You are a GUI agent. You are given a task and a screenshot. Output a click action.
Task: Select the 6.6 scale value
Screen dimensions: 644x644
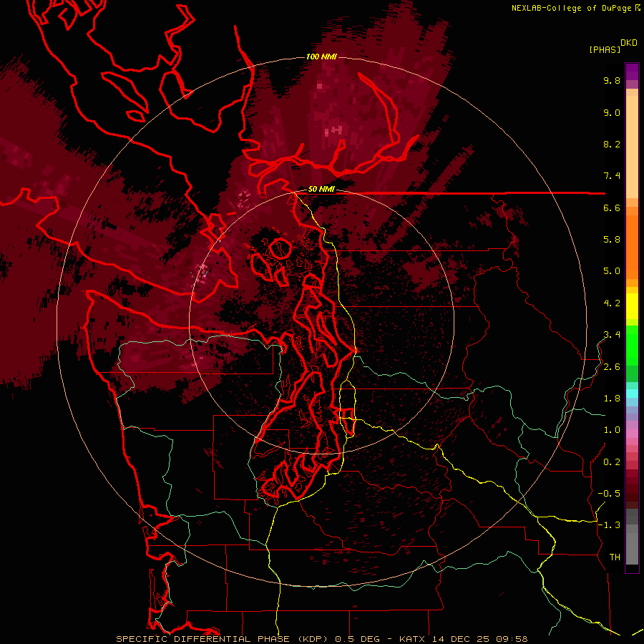pyautogui.click(x=612, y=208)
